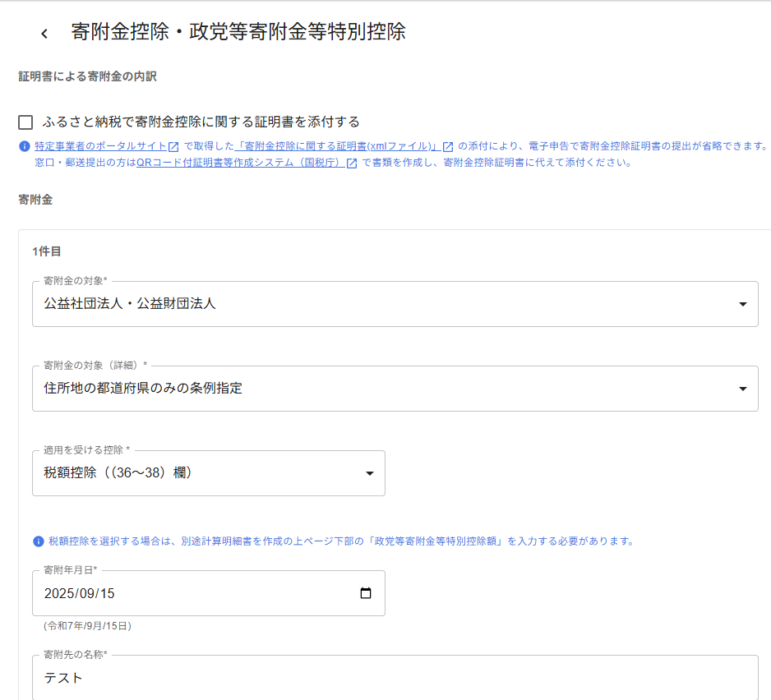Screen dimensions: 771x700
Task: Select the year 2025 in donation date
Action: coord(59,593)
